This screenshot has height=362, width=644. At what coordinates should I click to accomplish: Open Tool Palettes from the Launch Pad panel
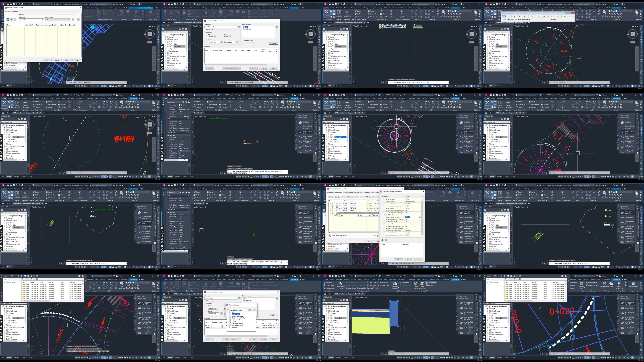pos(431,283)
